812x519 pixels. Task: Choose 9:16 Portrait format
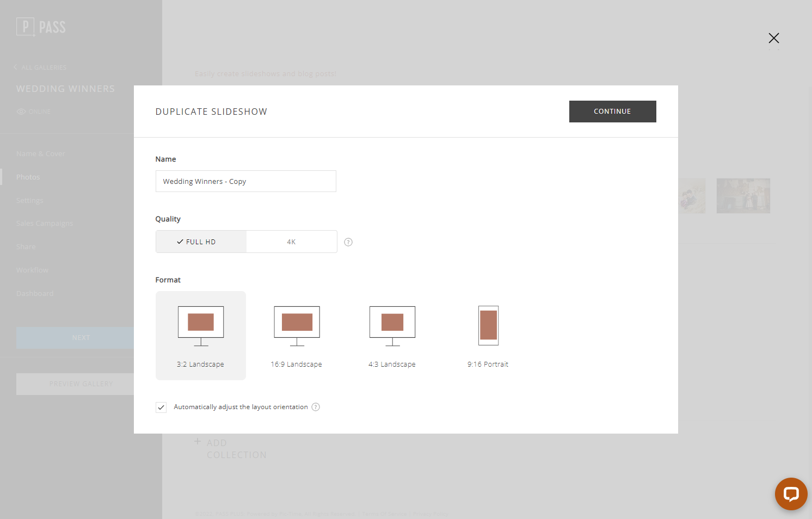pyautogui.click(x=488, y=336)
